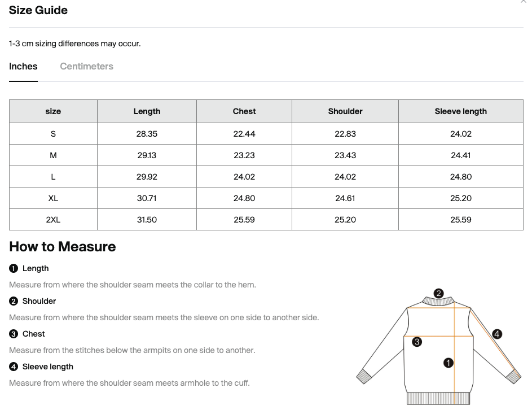Click the sleeve length value 24.02 for S

pos(461,134)
